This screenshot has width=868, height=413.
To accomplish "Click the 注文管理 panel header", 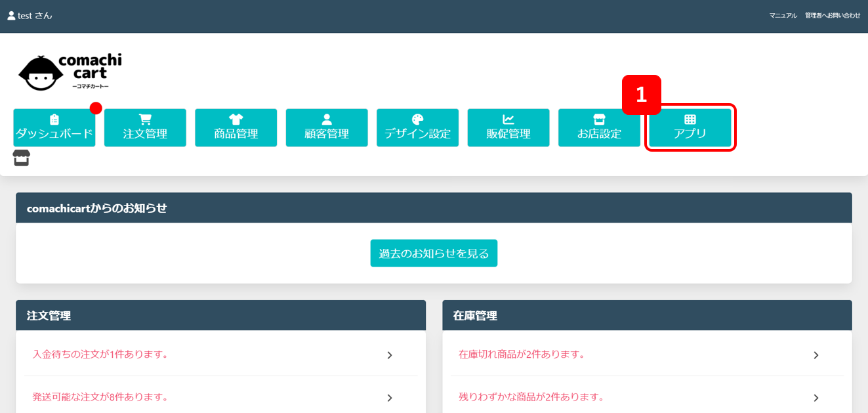I will point(220,316).
